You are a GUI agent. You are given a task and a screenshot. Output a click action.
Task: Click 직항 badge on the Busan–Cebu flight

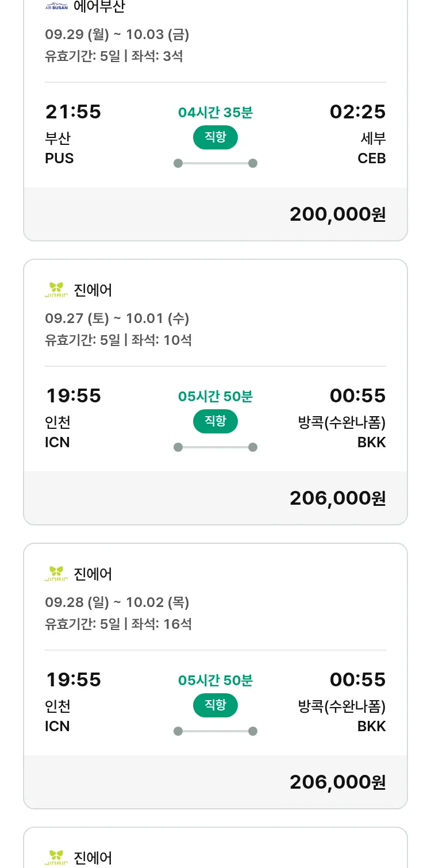[215, 137]
